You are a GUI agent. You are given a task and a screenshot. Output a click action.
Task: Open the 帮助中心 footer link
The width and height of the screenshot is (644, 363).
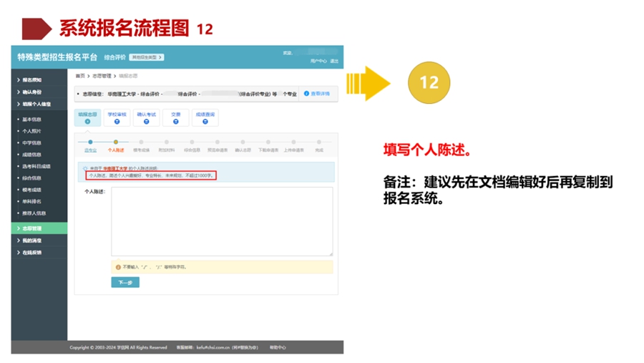point(278,348)
